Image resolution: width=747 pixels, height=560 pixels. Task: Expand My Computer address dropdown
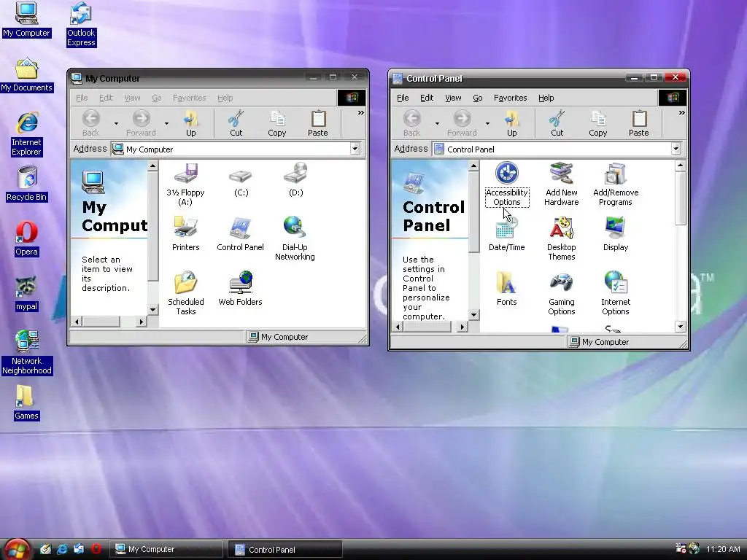355,149
